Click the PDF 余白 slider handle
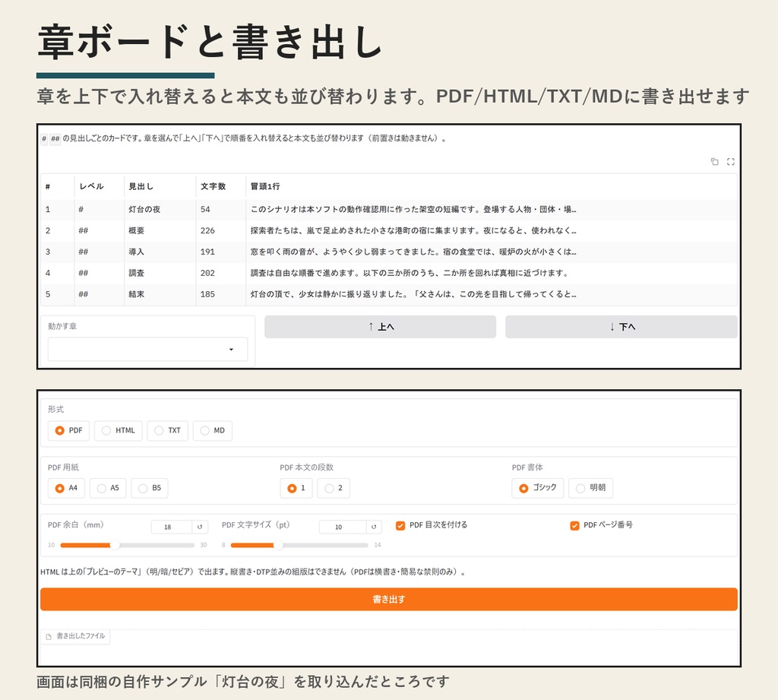The height and width of the screenshot is (700, 778). pos(115,545)
